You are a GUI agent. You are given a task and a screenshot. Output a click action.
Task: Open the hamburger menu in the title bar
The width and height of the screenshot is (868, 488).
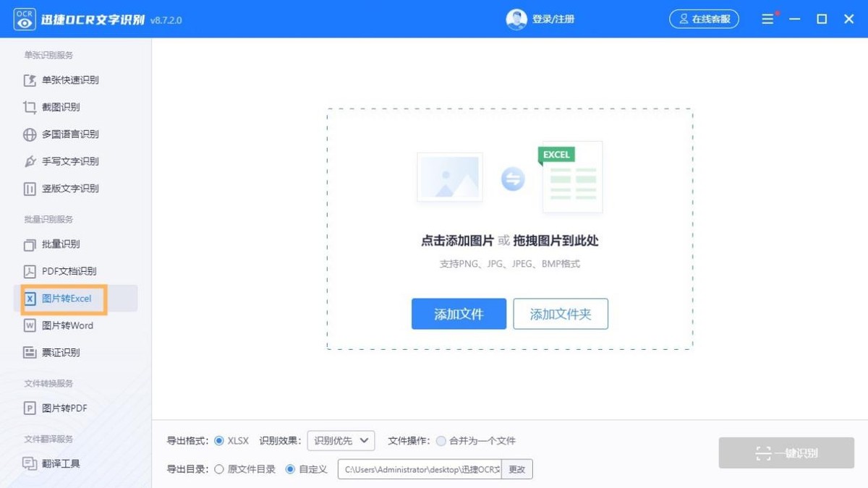pos(767,19)
